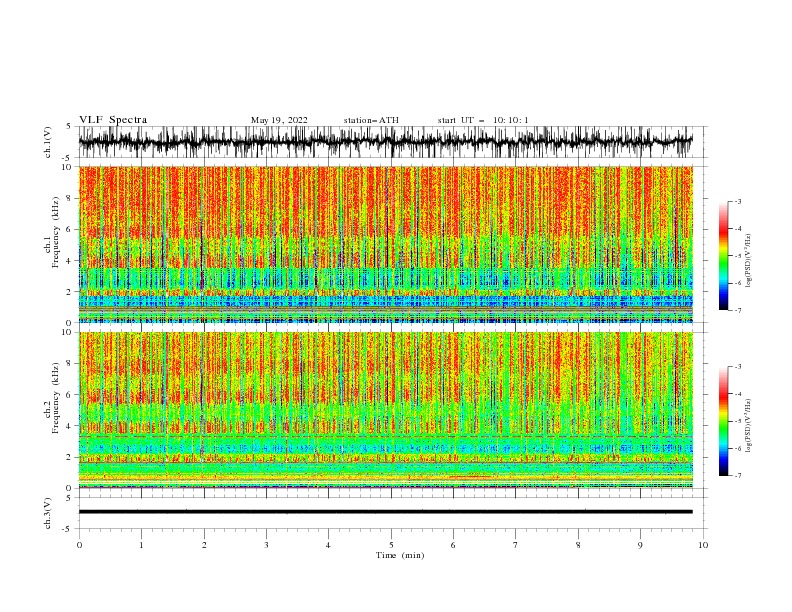792x612 pixels.
Task: Click the "6" kHz tick on ch.1 spectrogram axis
Action: pos(70,229)
